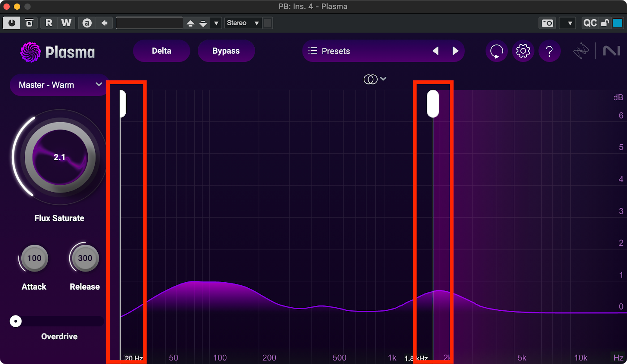This screenshot has height=364, width=627.
Task: Click the camera snapshot icon
Action: [x=547, y=23]
